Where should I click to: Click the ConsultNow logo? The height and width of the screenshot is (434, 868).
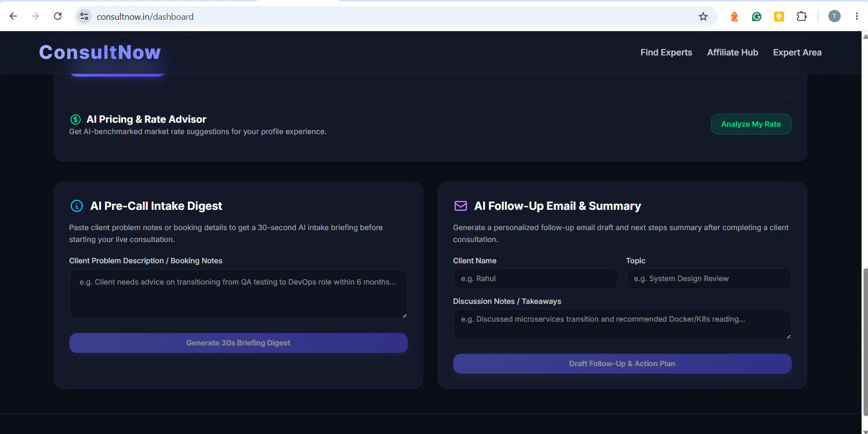tap(100, 52)
